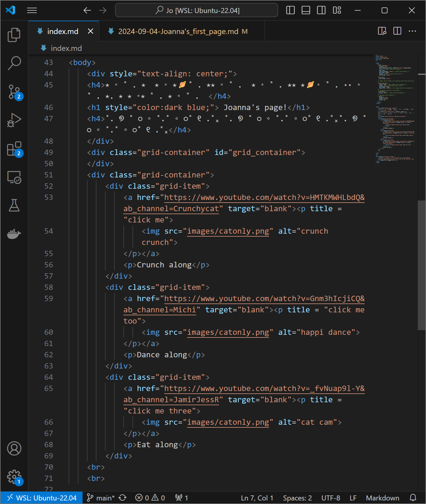
Task: Open the Remote Explorer view
Action: pyautogui.click(x=14, y=177)
